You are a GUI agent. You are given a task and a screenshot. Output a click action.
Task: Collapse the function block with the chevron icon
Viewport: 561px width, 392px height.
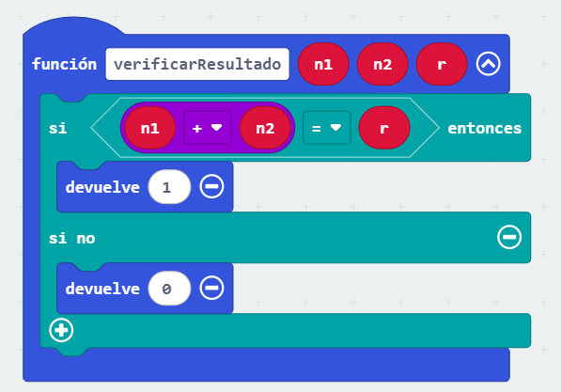(488, 64)
